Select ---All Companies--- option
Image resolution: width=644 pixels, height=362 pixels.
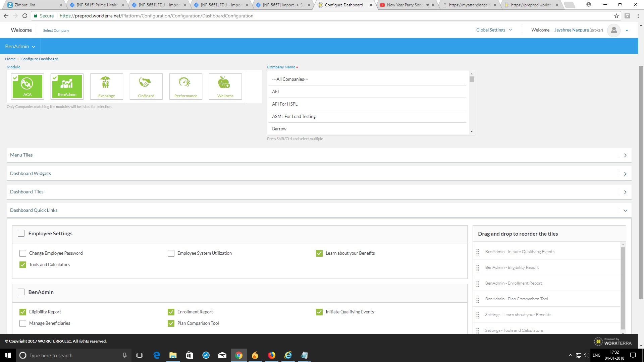(x=367, y=79)
